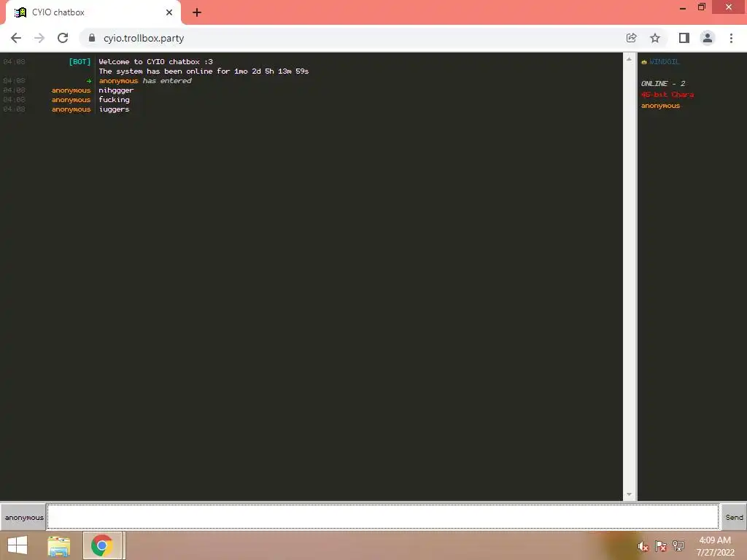Open a new tab with plus button
The image size is (747, 560).
(197, 12)
